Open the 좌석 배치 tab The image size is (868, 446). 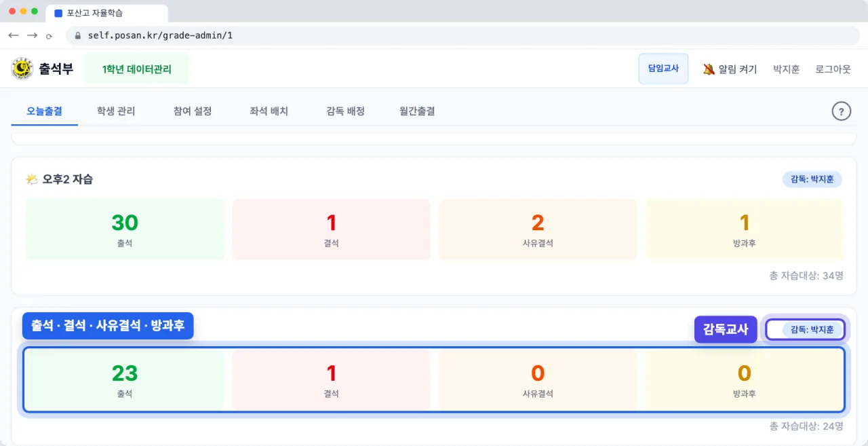click(269, 111)
